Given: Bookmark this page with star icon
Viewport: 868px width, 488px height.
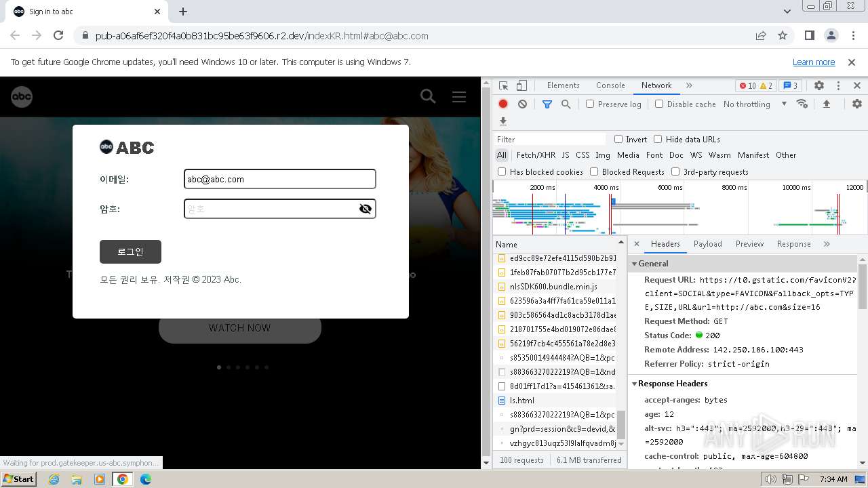Looking at the screenshot, I should [783, 36].
